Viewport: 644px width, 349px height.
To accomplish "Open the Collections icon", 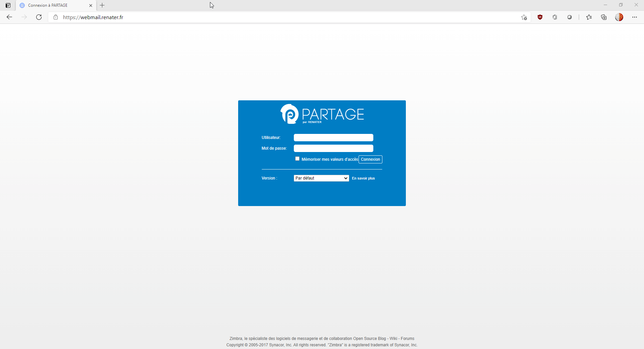I will 604,17.
